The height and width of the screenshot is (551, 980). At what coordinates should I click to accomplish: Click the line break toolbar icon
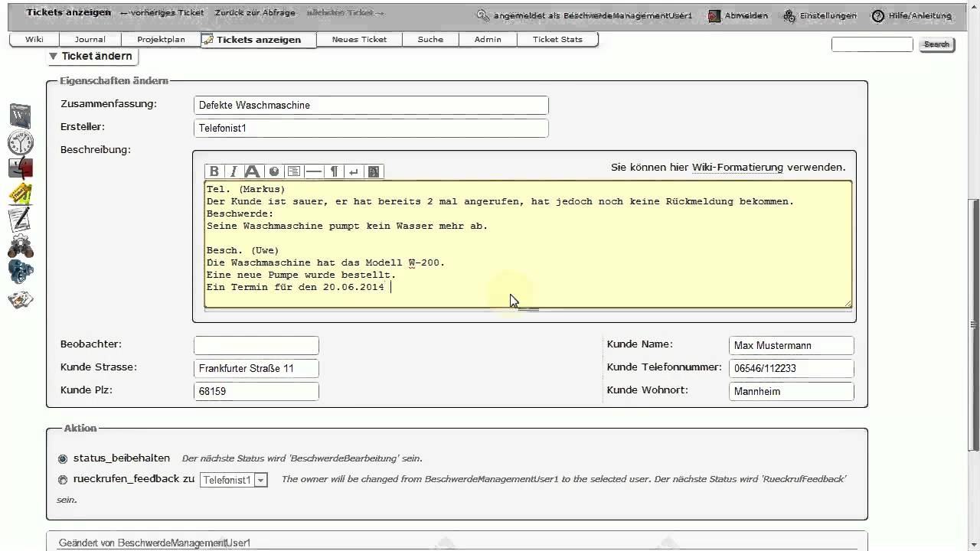(353, 171)
